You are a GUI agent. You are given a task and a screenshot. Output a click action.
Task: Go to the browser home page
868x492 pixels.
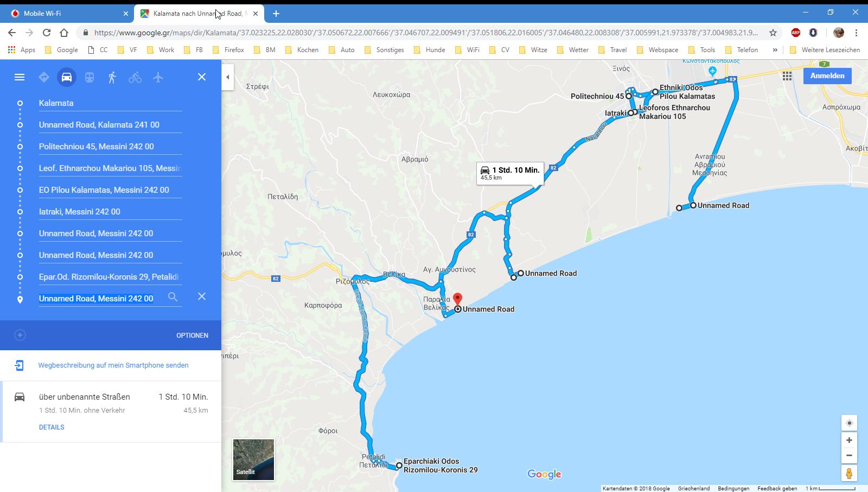pos(64,33)
